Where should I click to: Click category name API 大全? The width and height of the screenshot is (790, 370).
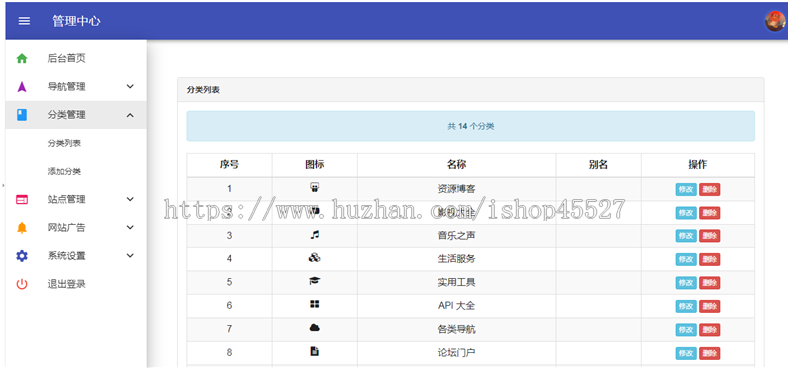click(456, 306)
